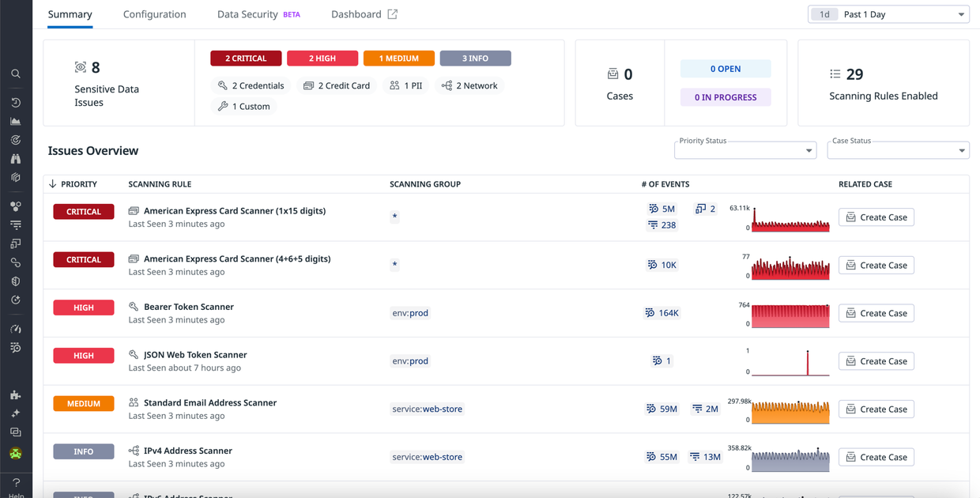
Task: Click the priority sort arrow icon
Action: coord(53,184)
